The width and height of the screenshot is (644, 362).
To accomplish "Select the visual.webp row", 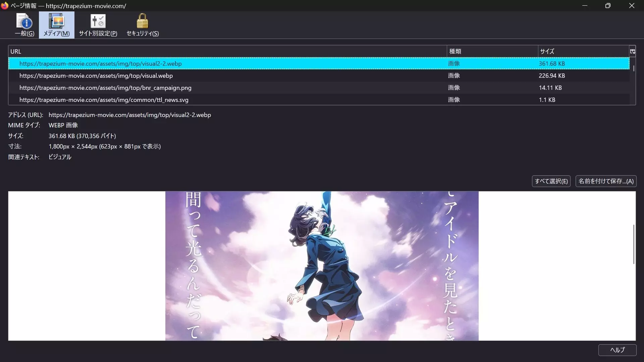I will (x=319, y=76).
